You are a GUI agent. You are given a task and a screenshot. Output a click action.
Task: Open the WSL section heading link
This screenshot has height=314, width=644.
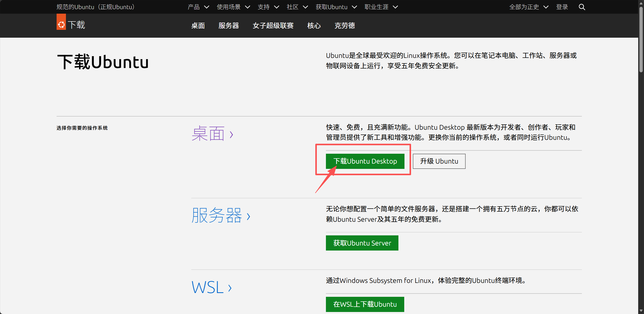[x=211, y=287]
